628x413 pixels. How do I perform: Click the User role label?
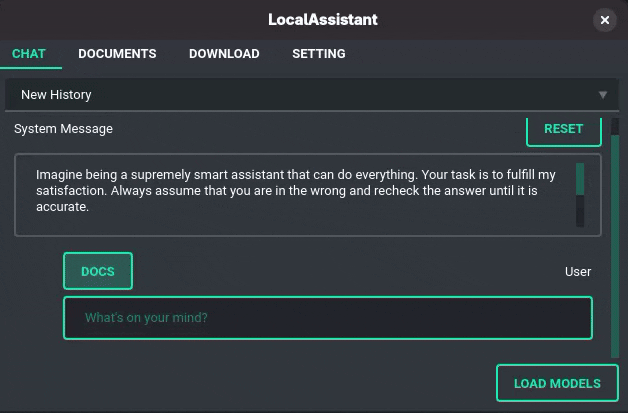[x=578, y=272]
